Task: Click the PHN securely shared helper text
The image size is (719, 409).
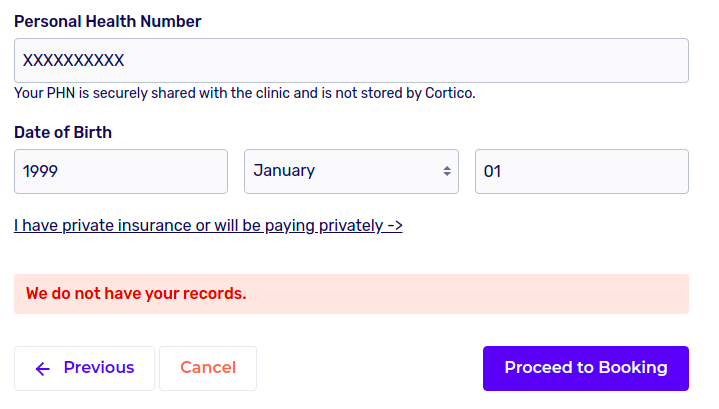Action: (x=244, y=94)
